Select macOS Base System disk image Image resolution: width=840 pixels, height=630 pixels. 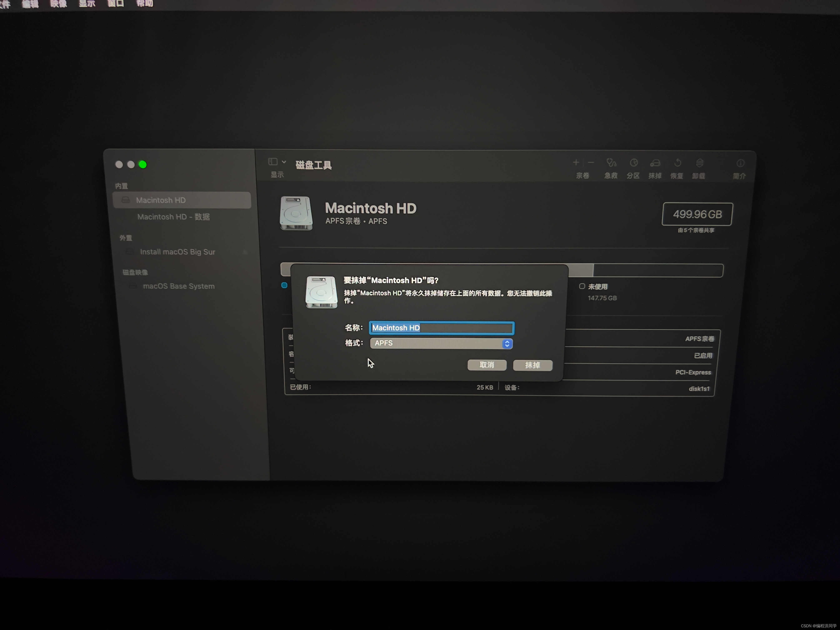click(x=179, y=286)
